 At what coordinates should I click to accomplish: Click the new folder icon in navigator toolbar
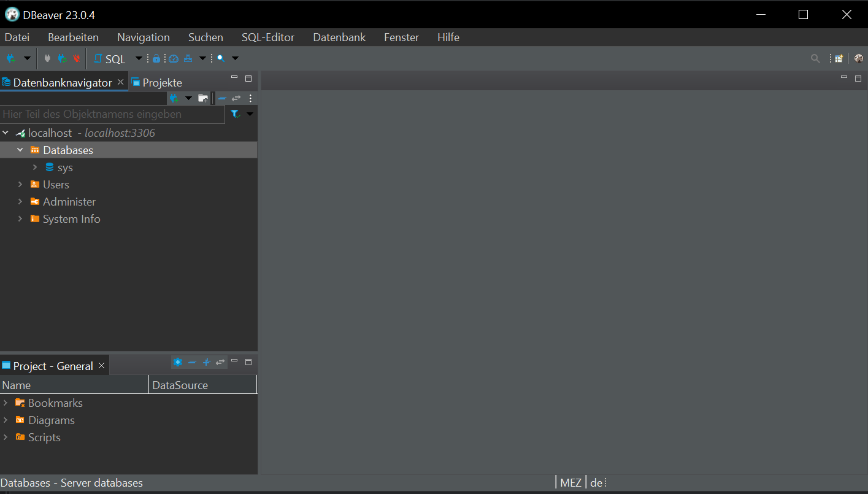(x=203, y=98)
